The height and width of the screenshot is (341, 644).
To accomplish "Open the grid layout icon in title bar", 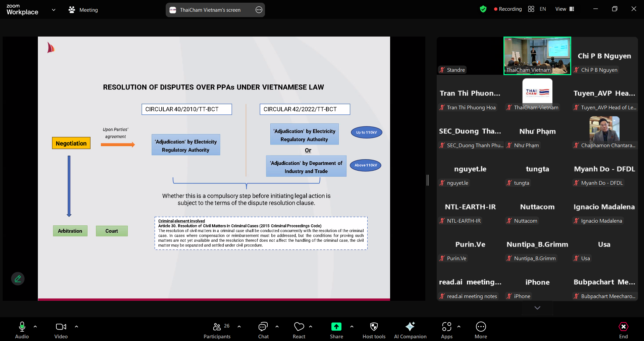I will (531, 9).
